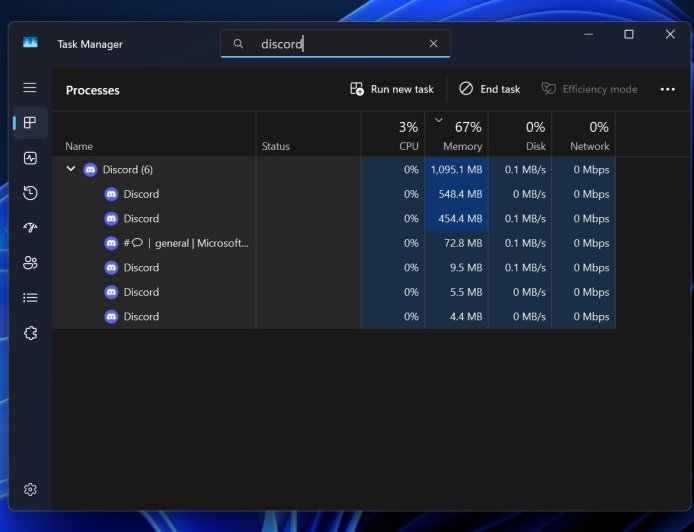Close the Task Manager window
Viewport: 694px width, 532px height.
coord(670,35)
